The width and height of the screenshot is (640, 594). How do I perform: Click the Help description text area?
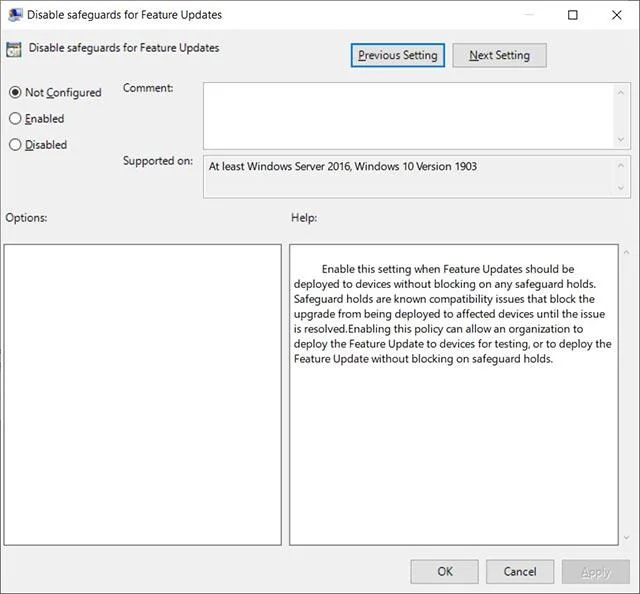click(x=454, y=395)
